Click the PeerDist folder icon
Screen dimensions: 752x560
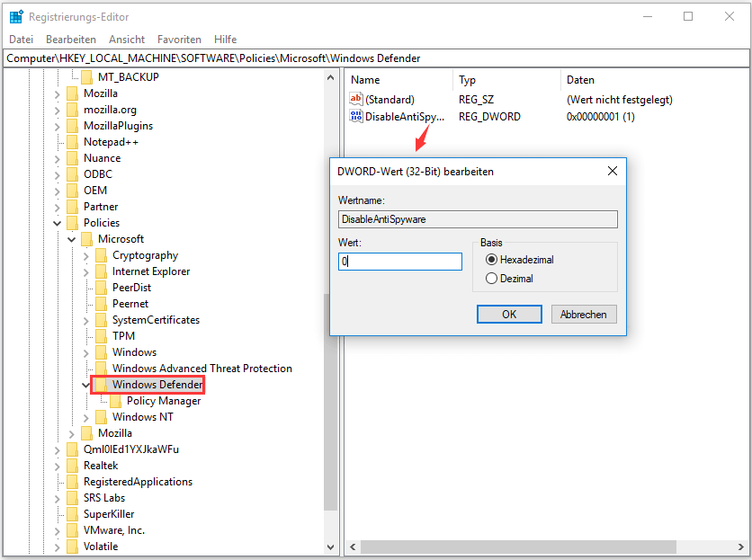click(101, 288)
